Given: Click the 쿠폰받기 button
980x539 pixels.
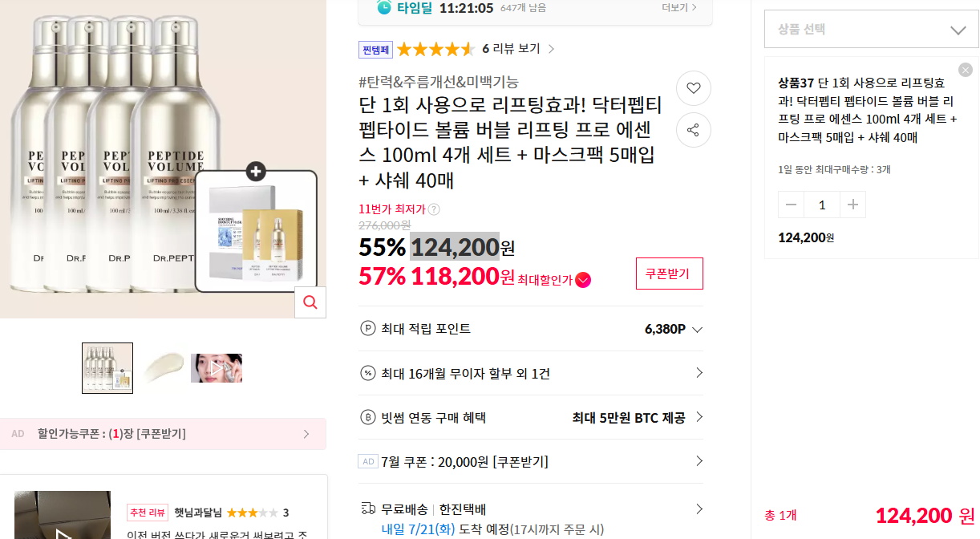Looking at the screenshot, I should coord(670,274).
